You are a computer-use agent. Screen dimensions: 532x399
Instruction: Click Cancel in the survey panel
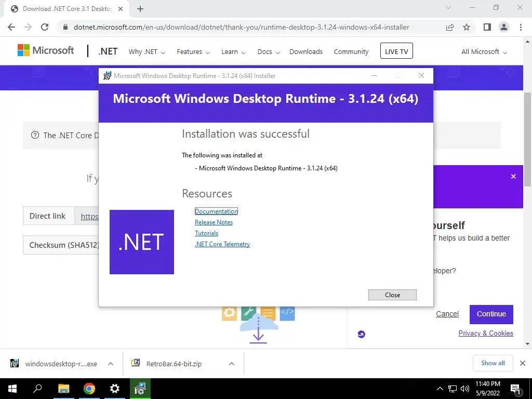pyautogui.click(x=447, y=314)
